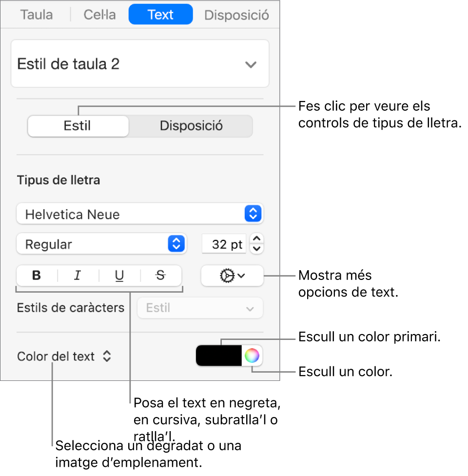Increase font size with the up stepper

coord(257,238)
